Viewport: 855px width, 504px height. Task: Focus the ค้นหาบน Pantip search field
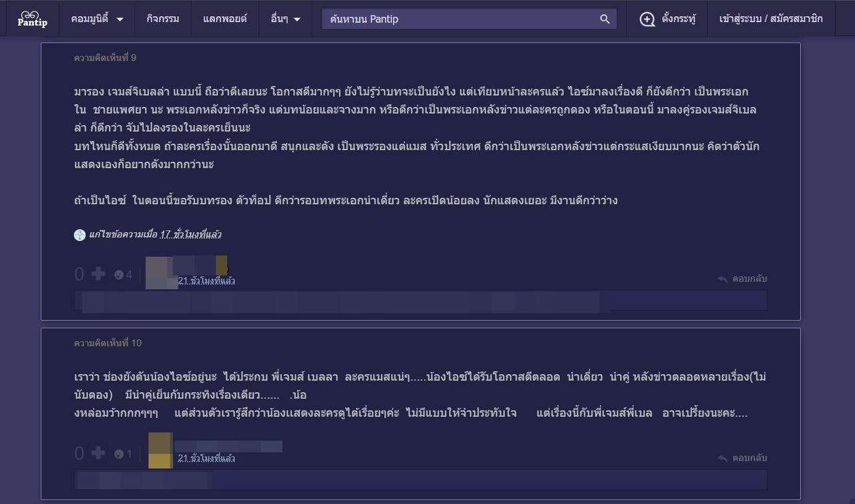click(461, 19)
